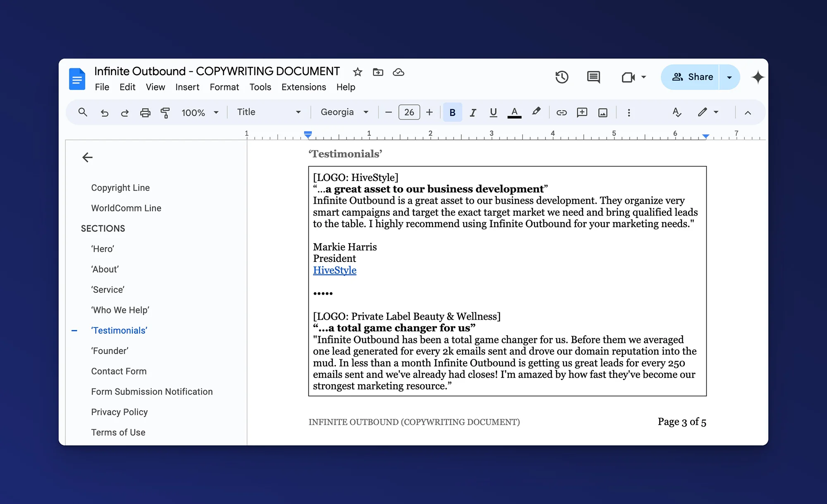Open the Gemini sparkle icon
The image size is (827, 504).
[x=758, y=77]
